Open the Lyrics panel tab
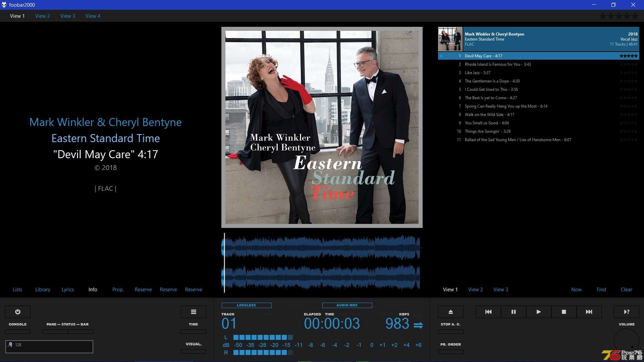The image size is (644, 362). tap(68, 289)
